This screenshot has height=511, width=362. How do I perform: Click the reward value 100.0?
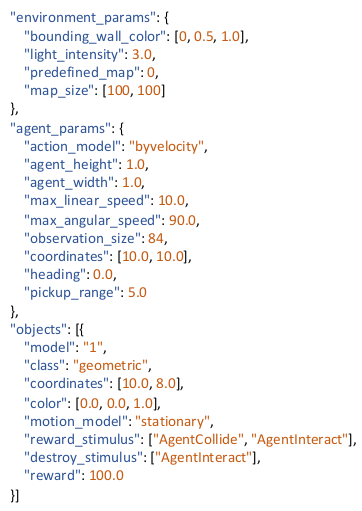coord(106,476)
